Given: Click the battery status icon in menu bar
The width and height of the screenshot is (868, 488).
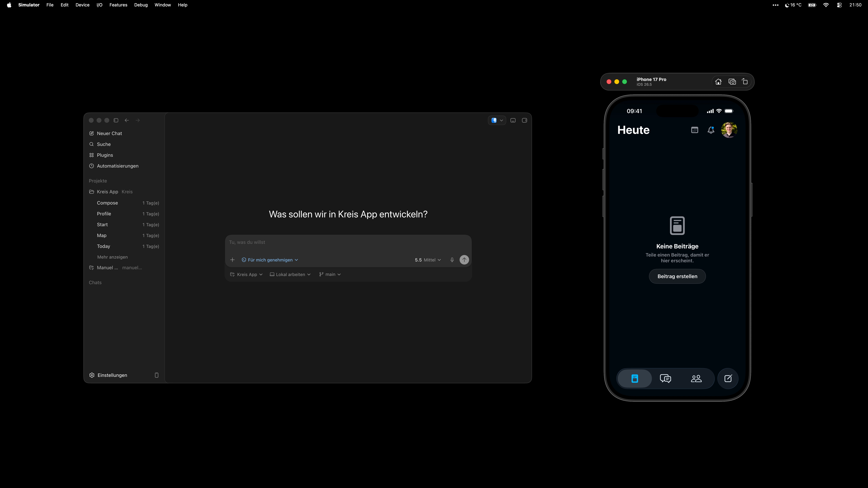Looking at the screenshot, I should coord(812,5).
